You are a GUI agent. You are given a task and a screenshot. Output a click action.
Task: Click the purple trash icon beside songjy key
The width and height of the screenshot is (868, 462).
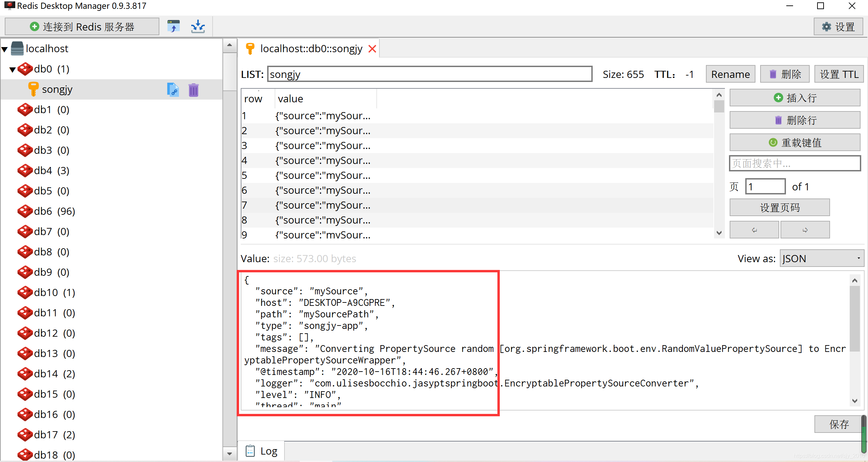(193, 90)
